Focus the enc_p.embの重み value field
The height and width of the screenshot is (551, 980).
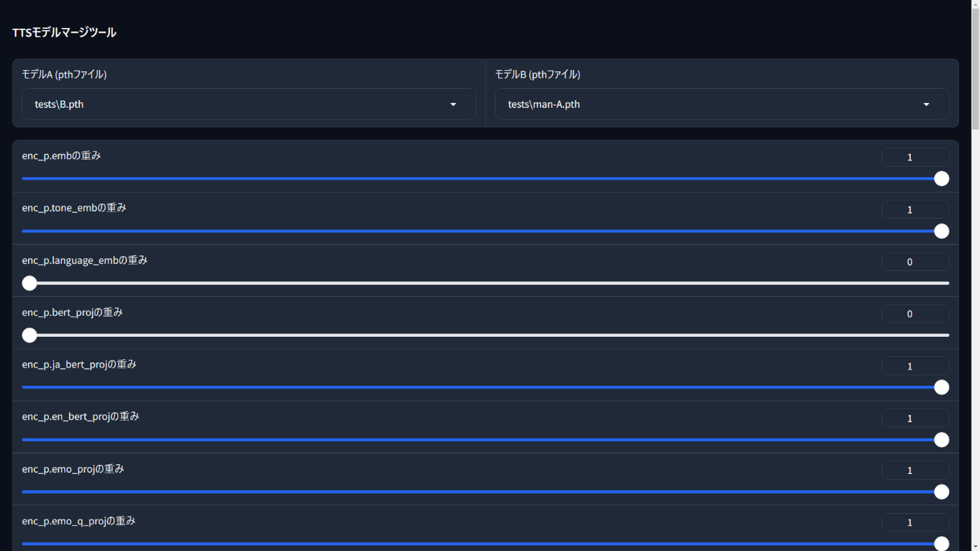[916, 158]
